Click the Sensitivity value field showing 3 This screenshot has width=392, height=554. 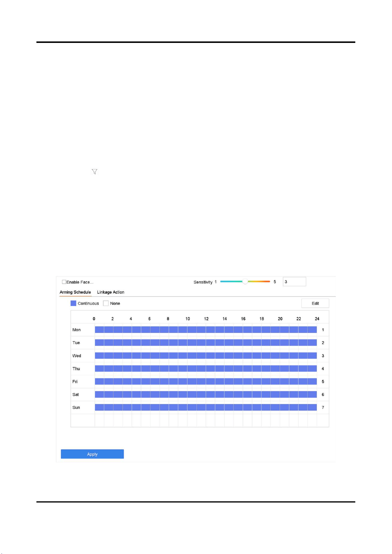294,282
